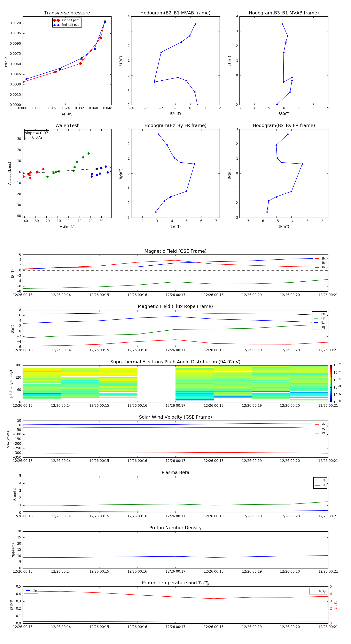351x644 pixels.
Task: Select By' in the Flux Rope legend
Action: pos(320,318)
